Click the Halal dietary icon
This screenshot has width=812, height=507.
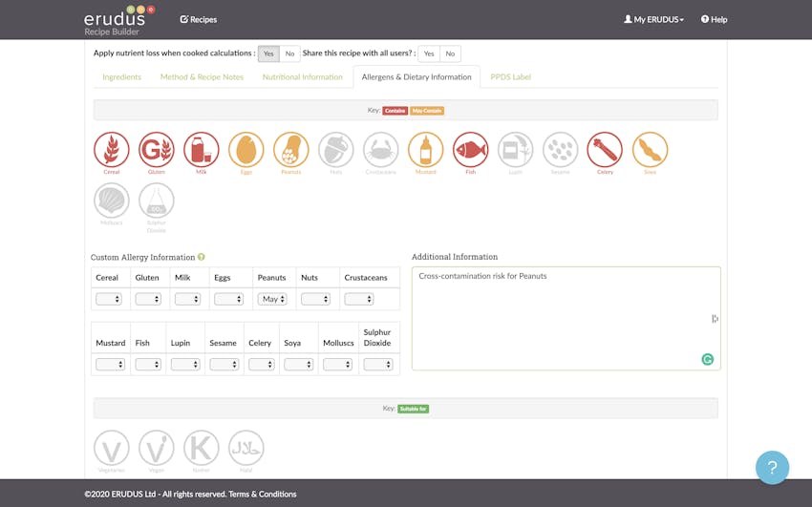pyautogui.click(x=246, y=448)
